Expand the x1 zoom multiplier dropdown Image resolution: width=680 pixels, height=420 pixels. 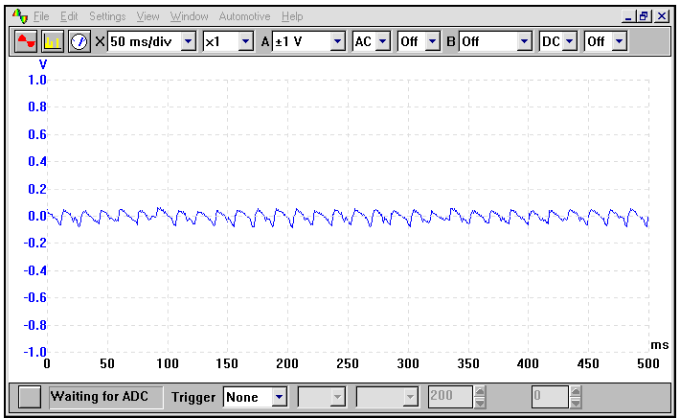click(x=245, y=41)
